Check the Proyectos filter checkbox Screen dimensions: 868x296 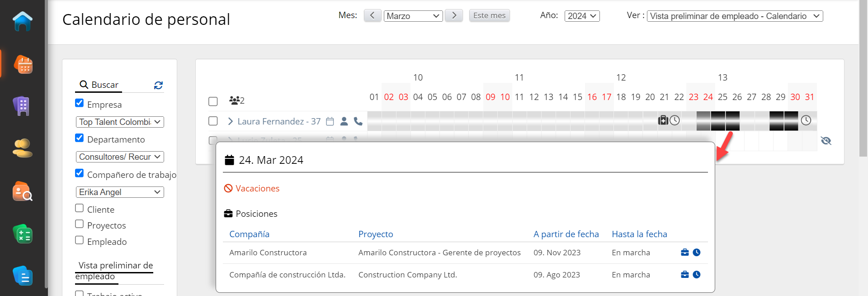(80, 224)
